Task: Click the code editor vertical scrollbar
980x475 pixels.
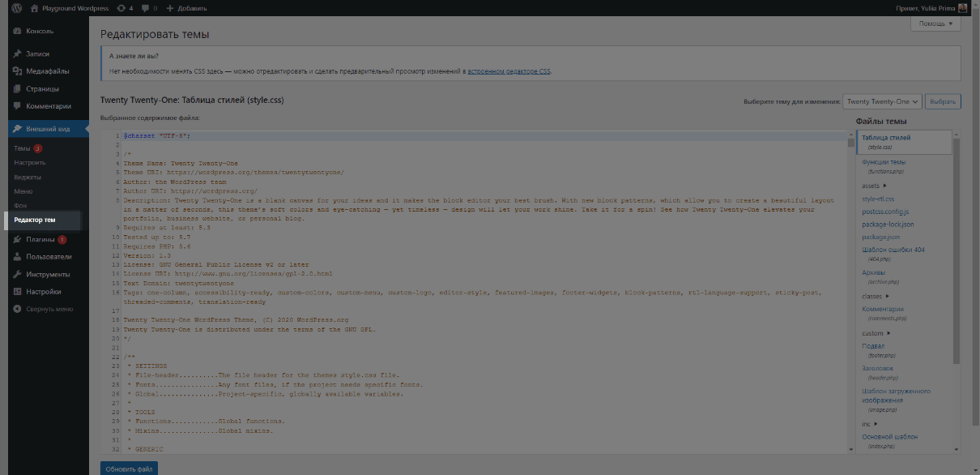Action: tap(850, 292)
